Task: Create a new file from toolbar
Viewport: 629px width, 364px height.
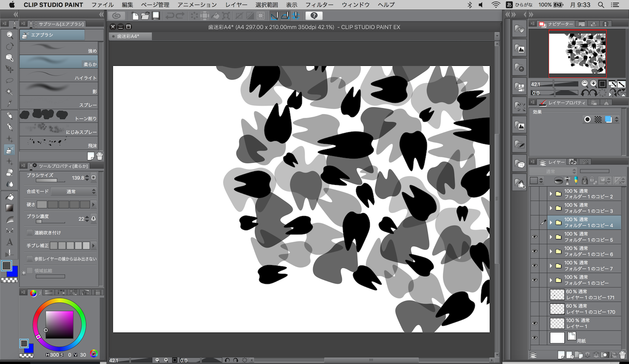Action: coord(135,16)
